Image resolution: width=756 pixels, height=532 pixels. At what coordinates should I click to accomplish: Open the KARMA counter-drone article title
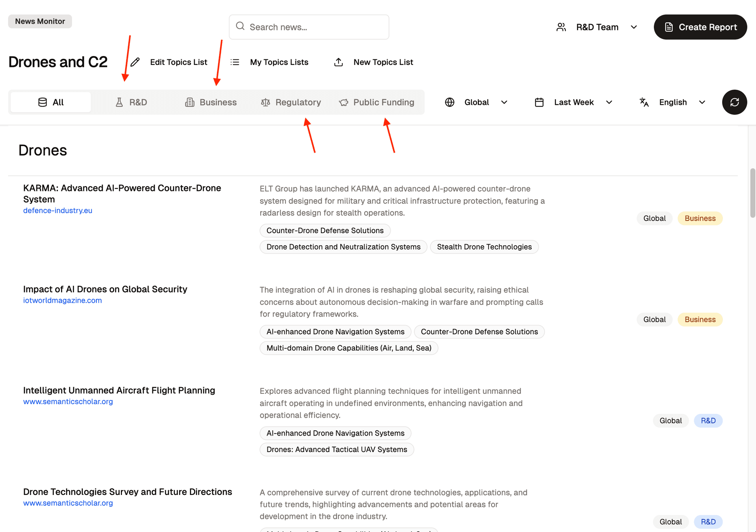(x=122, y=194)
